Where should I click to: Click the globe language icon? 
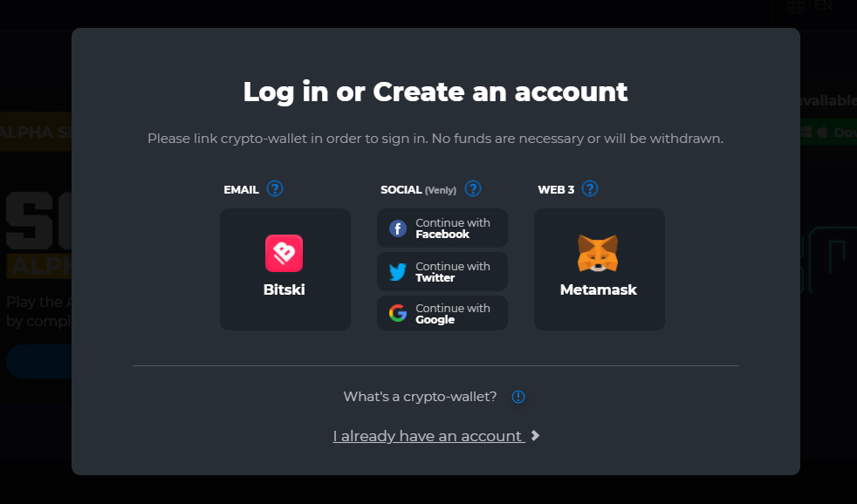[x=796, y=6]
